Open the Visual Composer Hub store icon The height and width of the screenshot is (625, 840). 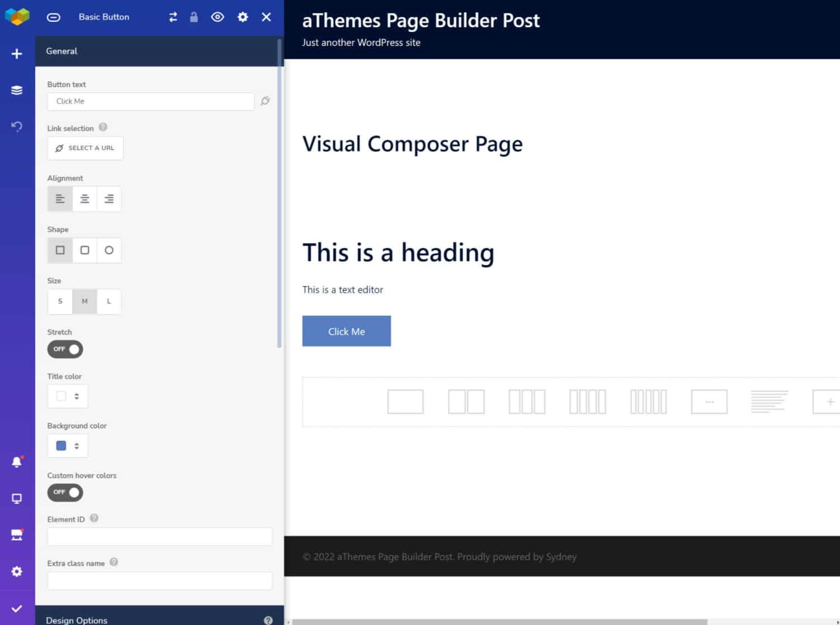pyautogui.click(x=17, y=535)
